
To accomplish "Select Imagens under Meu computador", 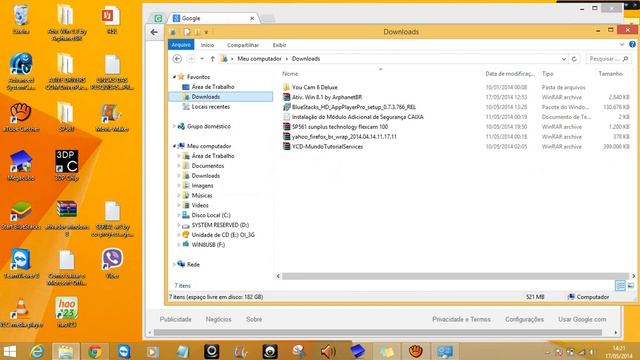I will pyautogui.click(x=198, y=185).
